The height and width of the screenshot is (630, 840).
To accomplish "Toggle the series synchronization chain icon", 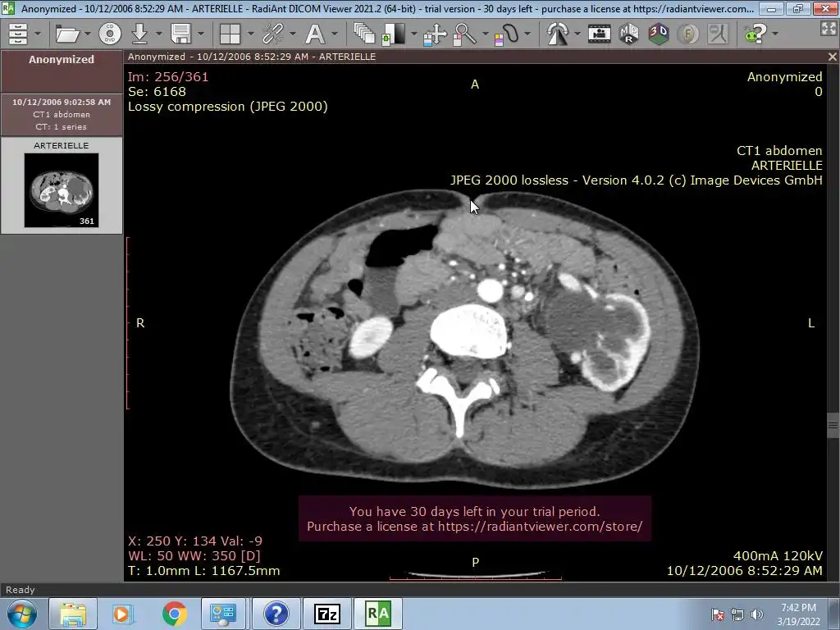I will (x=272, y=34).
